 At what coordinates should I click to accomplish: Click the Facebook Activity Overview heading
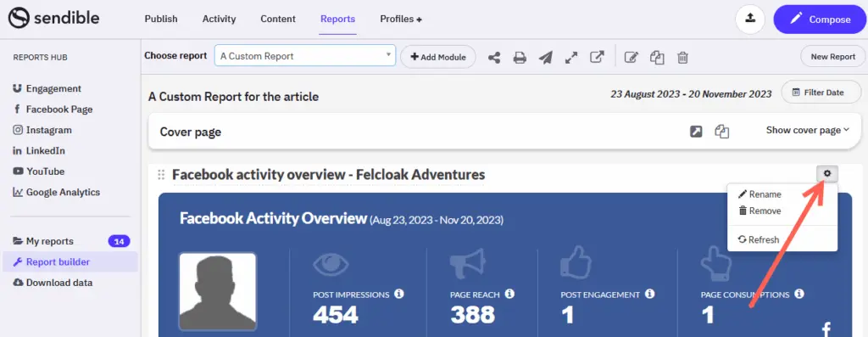(274, 218)
